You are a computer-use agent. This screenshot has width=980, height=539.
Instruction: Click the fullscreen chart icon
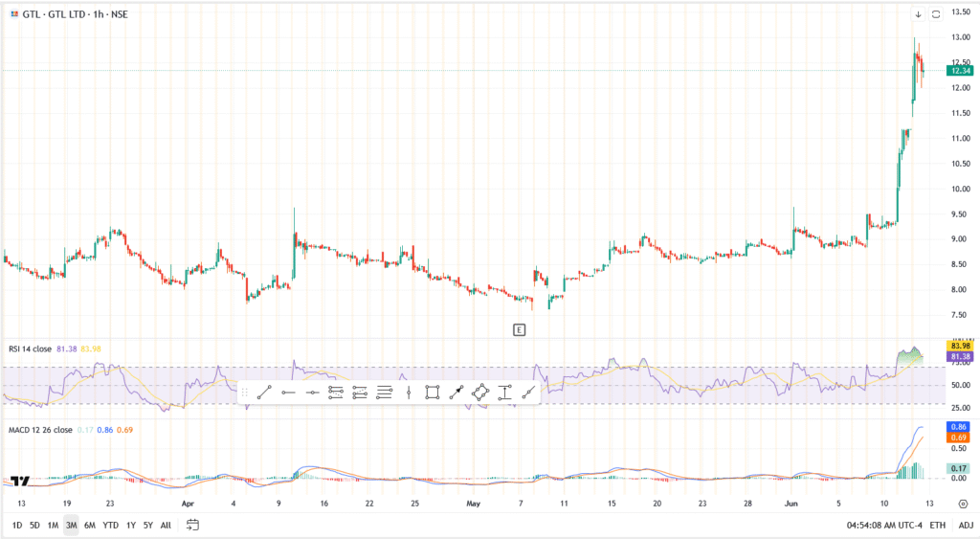pos(936,13)
